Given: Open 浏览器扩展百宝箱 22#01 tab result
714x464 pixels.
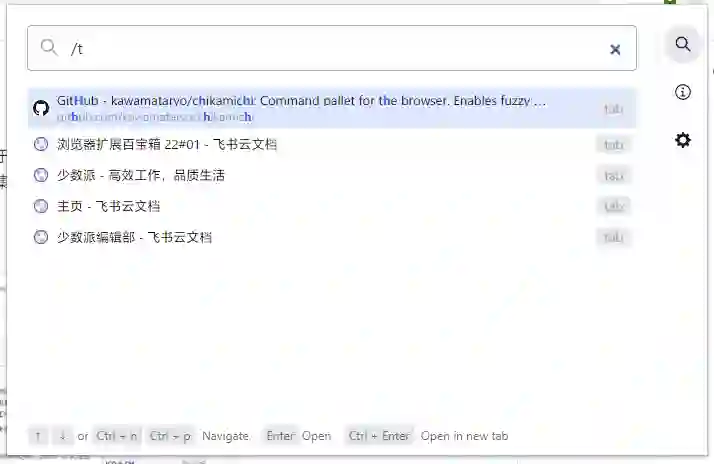Looking at the screenshot, I should click(332, 144).
